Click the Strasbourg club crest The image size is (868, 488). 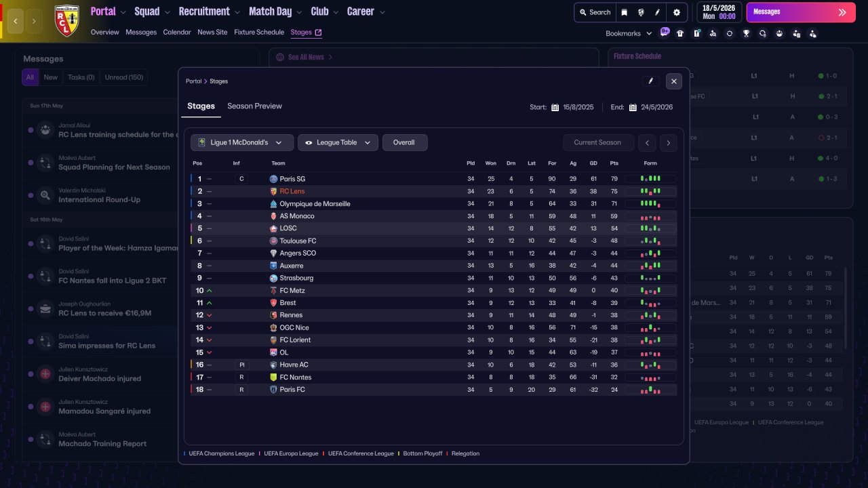coord(273,278)
